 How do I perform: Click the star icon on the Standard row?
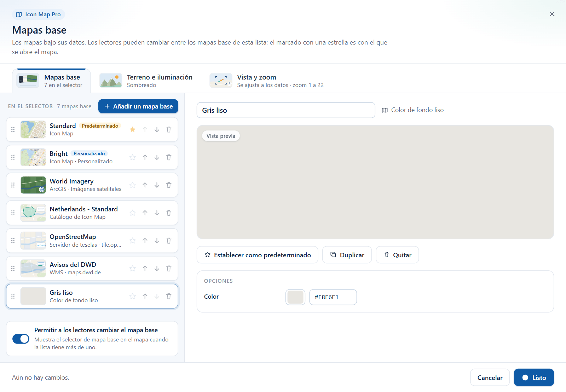[133, 129]
